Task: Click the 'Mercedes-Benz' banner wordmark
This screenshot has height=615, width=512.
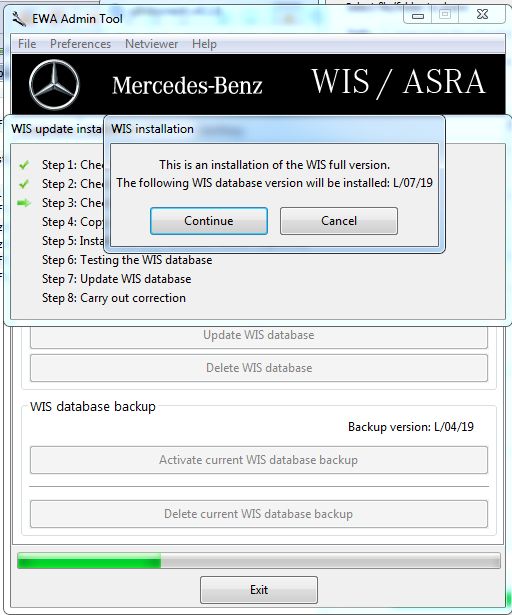Action: pos(187,86)
